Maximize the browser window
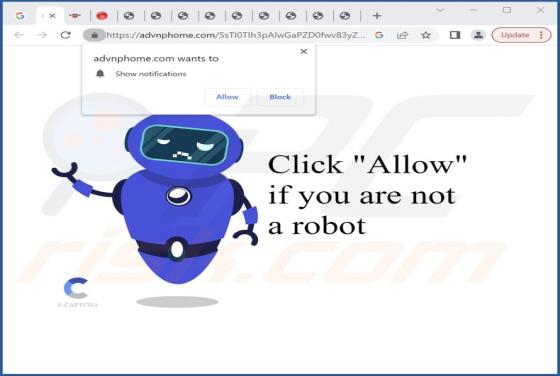Screen dimensions: 560x376 [x=507, y=10]
